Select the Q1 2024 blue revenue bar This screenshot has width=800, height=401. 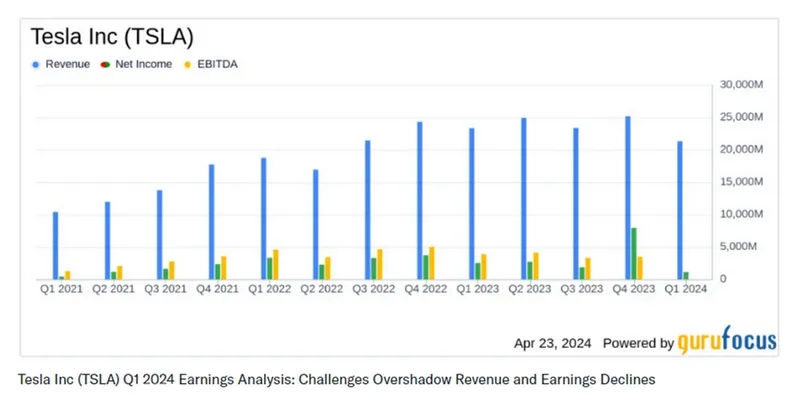[x=679, y=210]
